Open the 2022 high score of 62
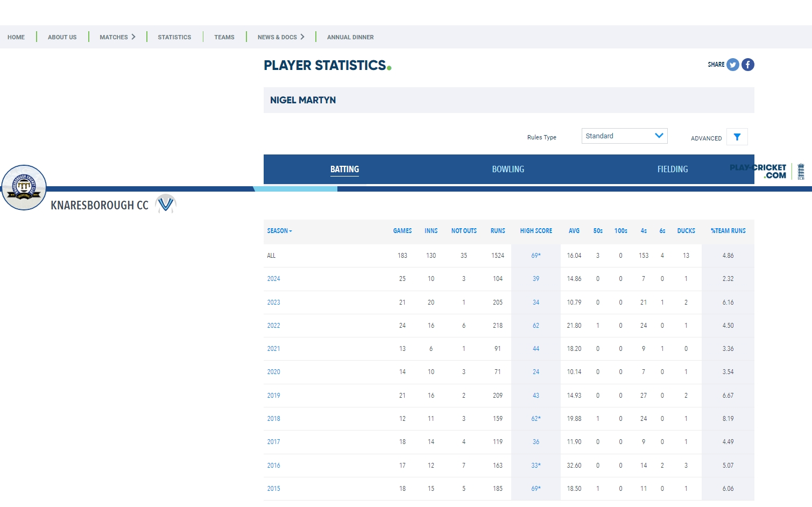Screen dimensions: 812x507 point(535,326)
